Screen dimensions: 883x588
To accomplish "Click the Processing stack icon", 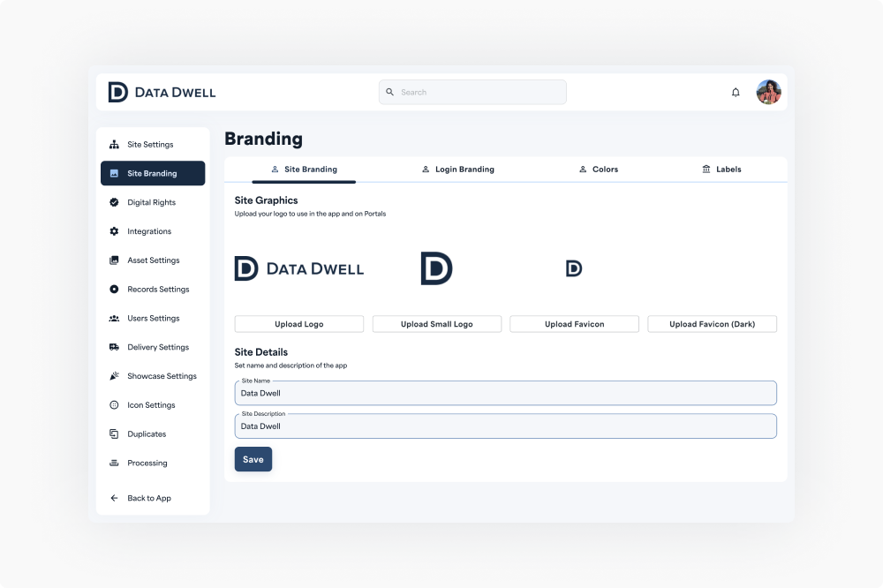I will (x=114, y=463).
